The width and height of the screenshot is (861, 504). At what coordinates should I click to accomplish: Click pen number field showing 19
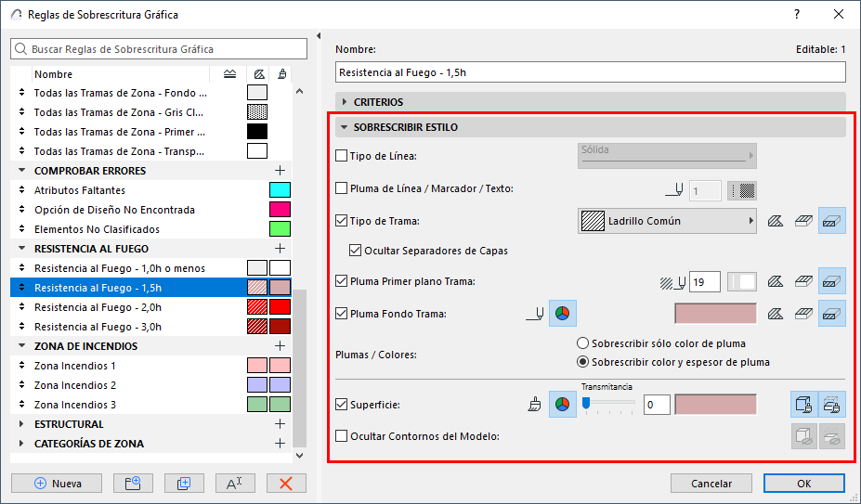point(705,282)
